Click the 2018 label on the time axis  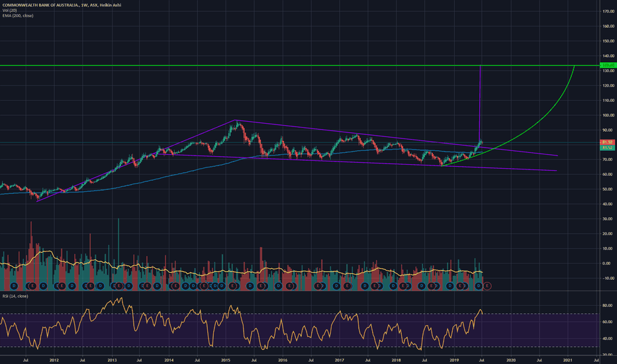pos(397,360)
